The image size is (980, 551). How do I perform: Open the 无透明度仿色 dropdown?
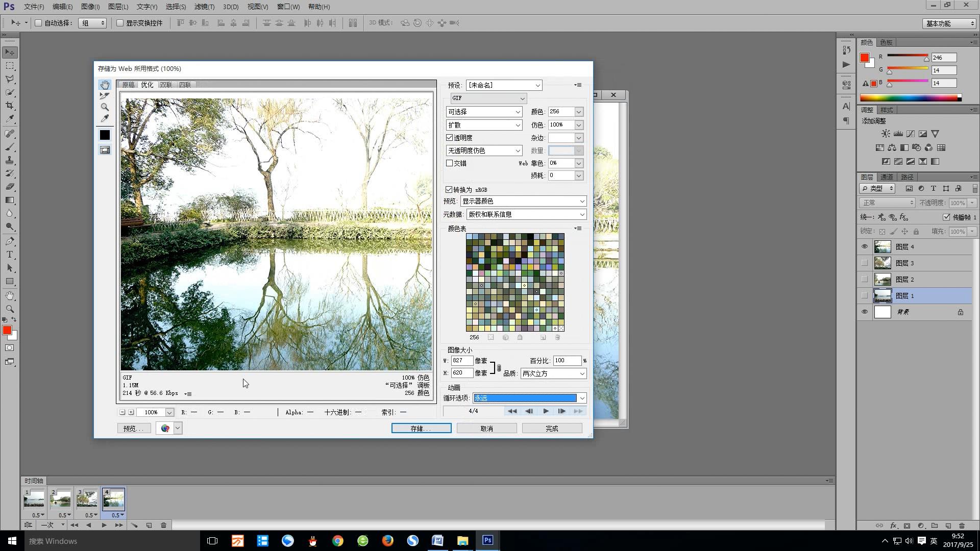click(x=484, y=151)
